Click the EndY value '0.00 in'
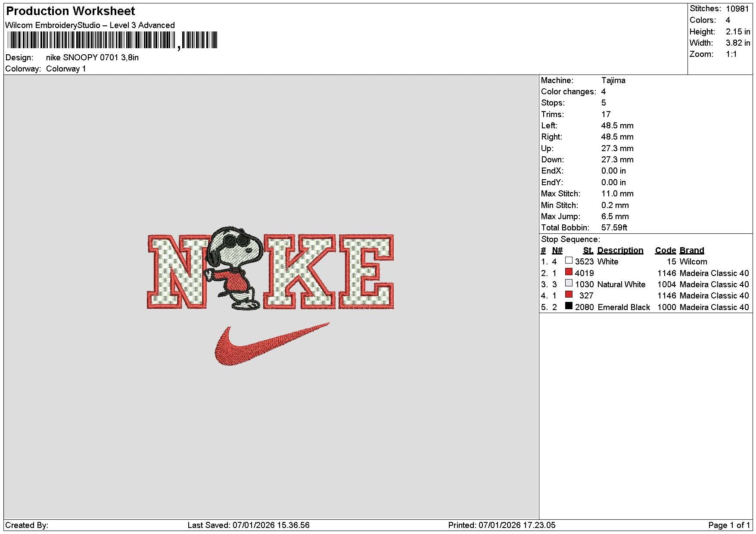Image resolution: width=756 pixels, height=534 pixels. (x=613, y=183)
